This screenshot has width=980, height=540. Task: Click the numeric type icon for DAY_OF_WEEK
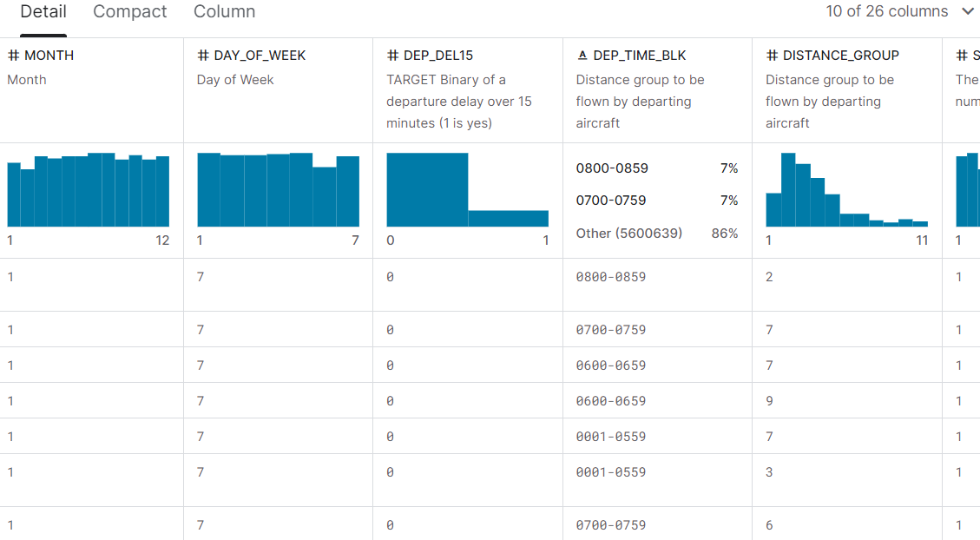coord(203,56)
